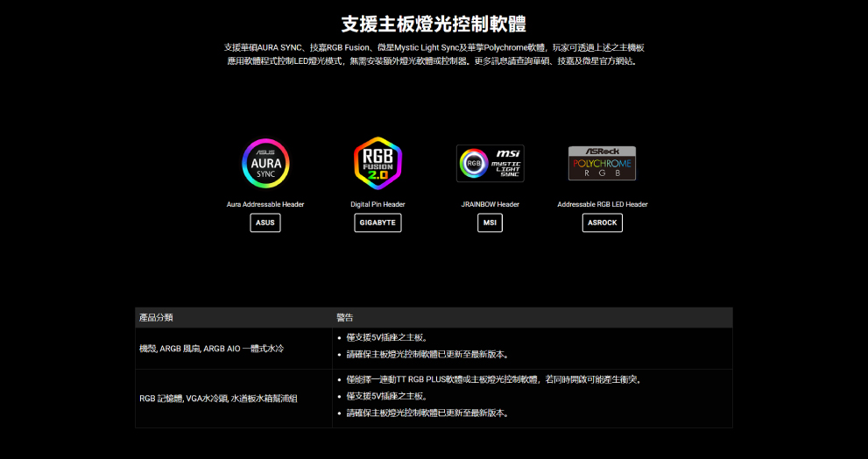Image resolution: width=868 pixels, height=459 pixels.
Task: Click the RGB Fusion 2.0 logo
Action: (378, 163)
